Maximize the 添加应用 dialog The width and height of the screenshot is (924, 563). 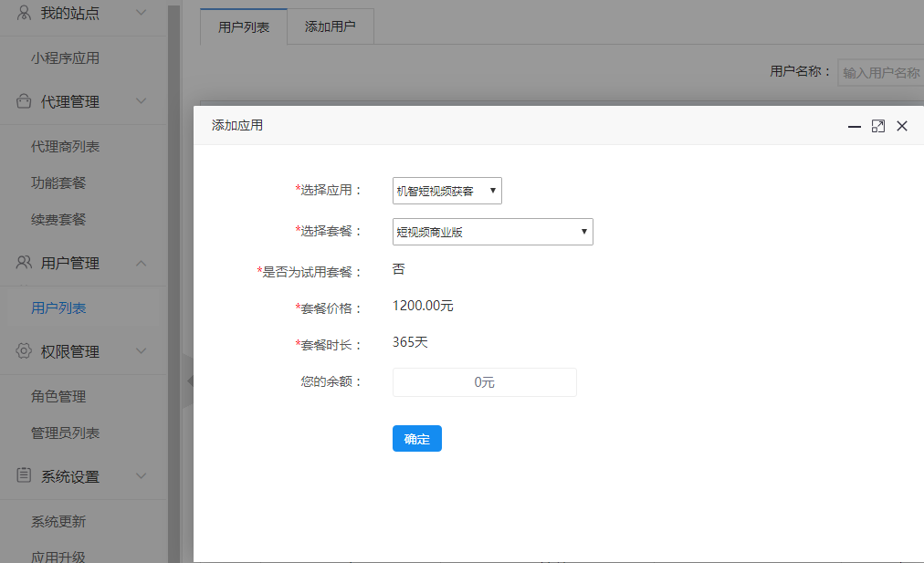click(878, 126)
